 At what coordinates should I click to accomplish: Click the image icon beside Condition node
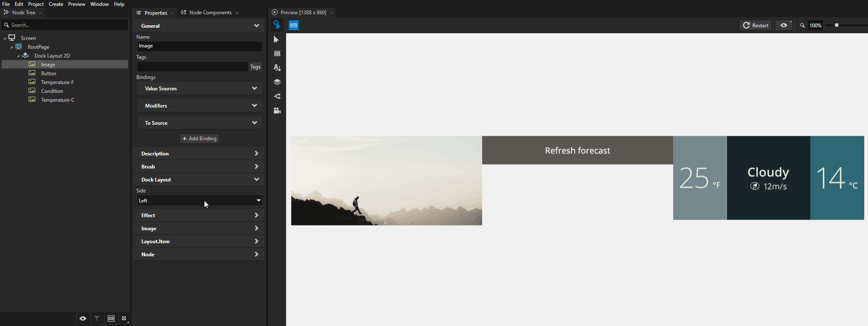(32, 91)
